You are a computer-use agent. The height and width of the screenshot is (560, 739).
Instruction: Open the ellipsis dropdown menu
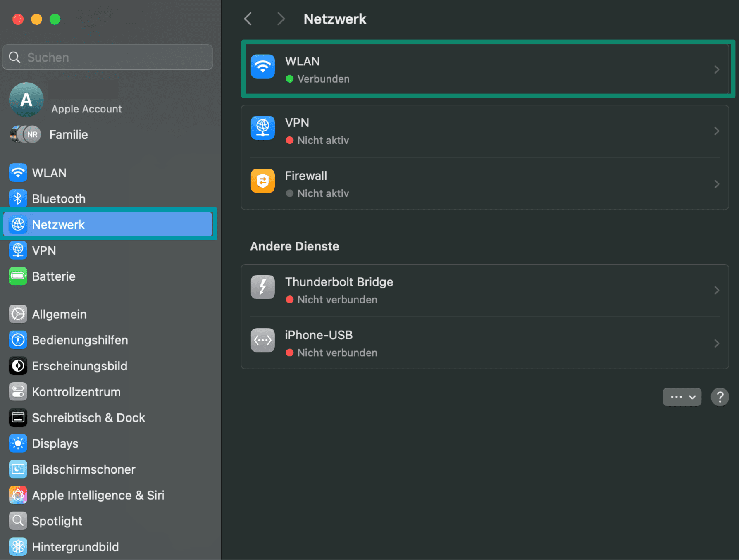pyautogui.click(x=682, y=397)
